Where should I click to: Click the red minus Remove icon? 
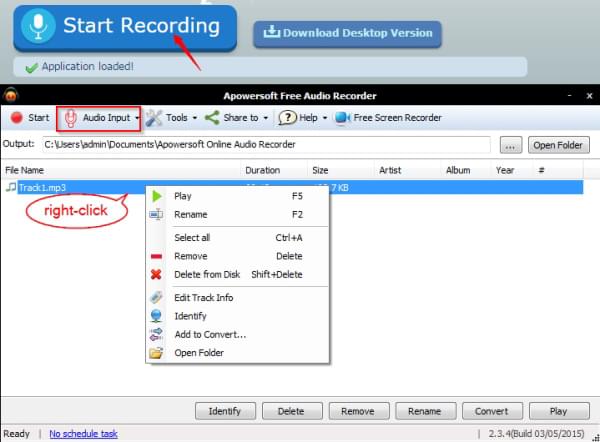click(x=156, y=256)
